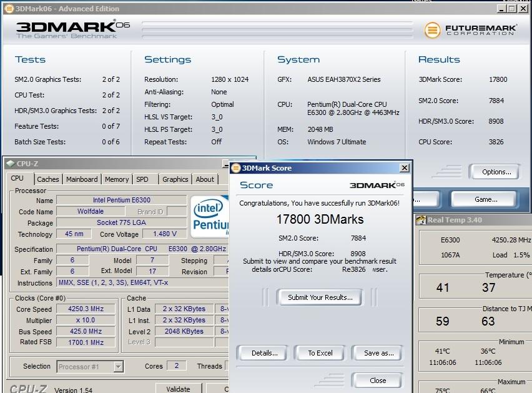Click HDR/SM3.0 Score value 8908 in Results

tap(496, 121)
